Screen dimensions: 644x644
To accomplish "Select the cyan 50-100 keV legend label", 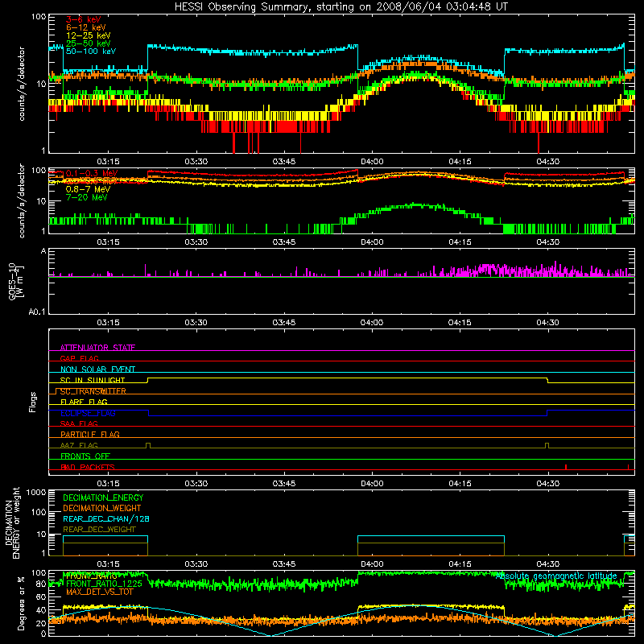I will (91, 52).
